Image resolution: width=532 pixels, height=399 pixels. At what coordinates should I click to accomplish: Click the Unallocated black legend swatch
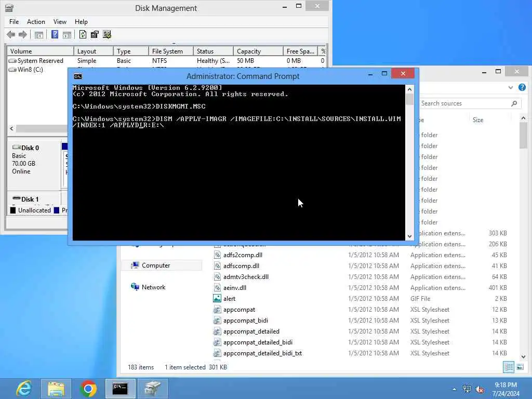(x=13, y=210)
